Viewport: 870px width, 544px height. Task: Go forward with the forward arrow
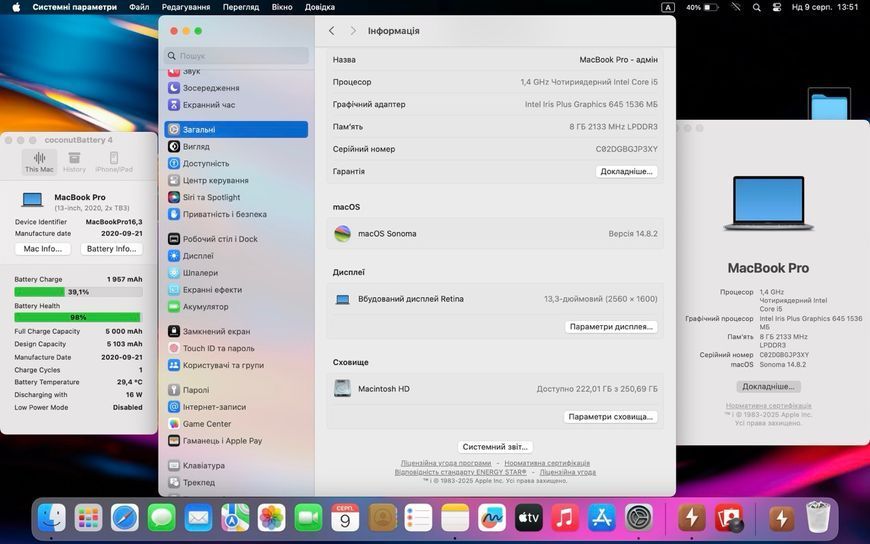point(353,31)
